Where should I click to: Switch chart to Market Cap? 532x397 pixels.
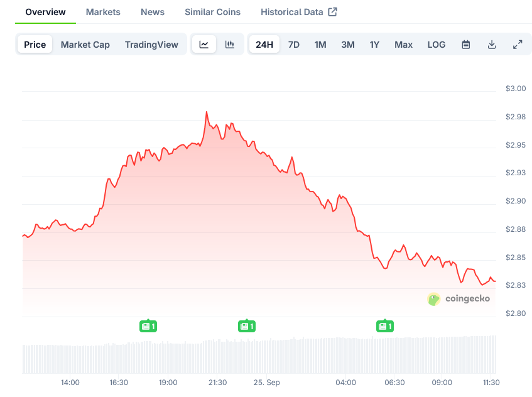pos(85,45)
